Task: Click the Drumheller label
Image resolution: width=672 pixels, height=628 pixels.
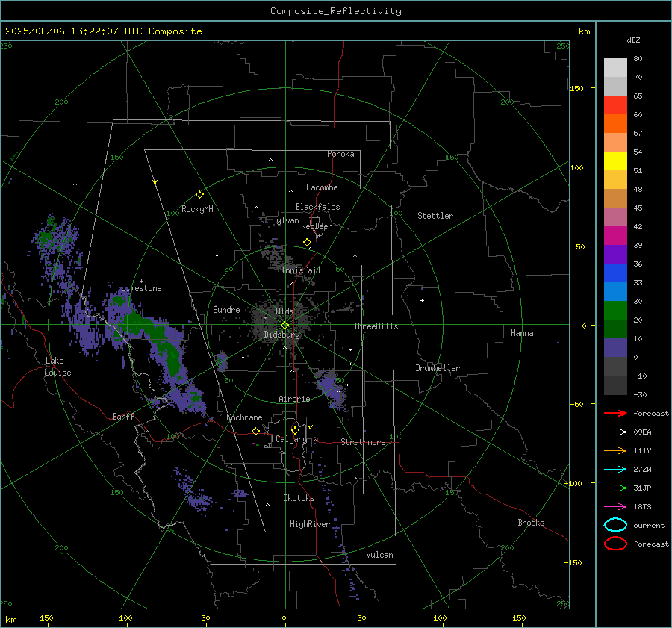Action: [x=438, y=368]
